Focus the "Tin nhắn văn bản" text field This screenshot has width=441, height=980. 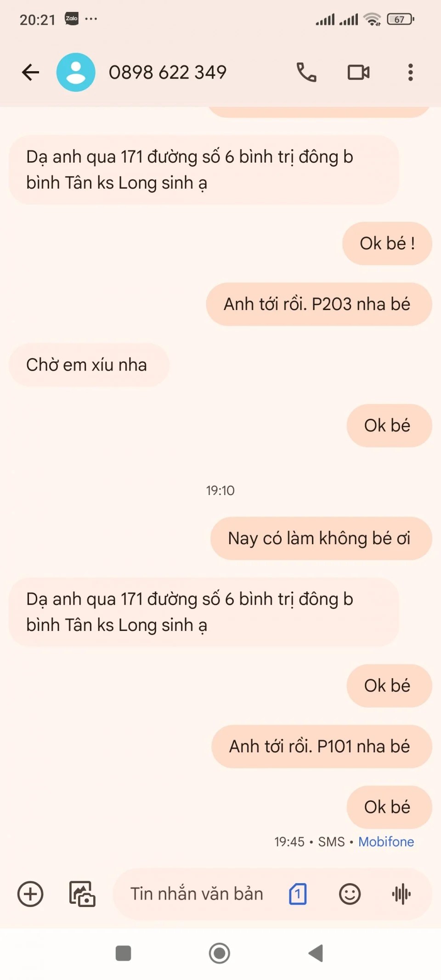(x=197, y=894)
